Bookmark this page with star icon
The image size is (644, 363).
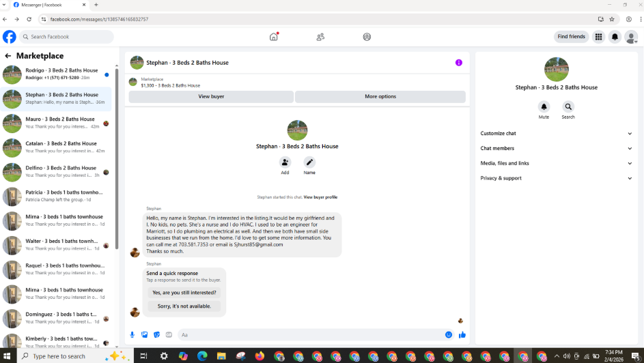[x=612, y=19]
